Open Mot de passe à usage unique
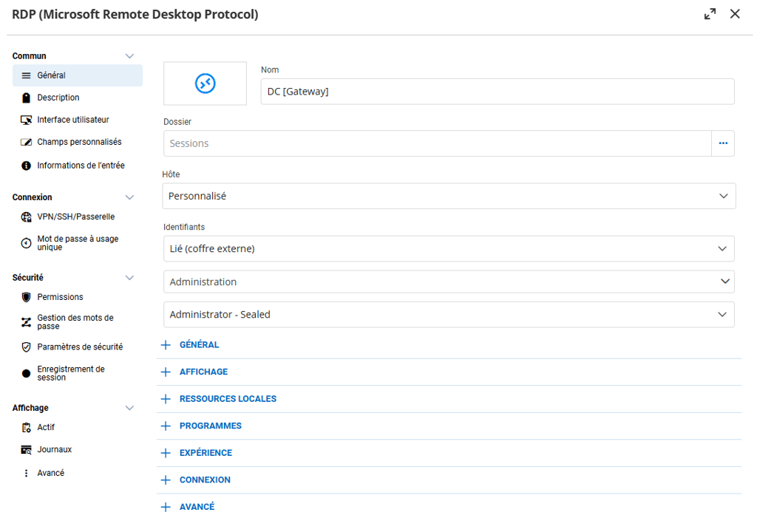Screen dimensions: 757x532 77,243
